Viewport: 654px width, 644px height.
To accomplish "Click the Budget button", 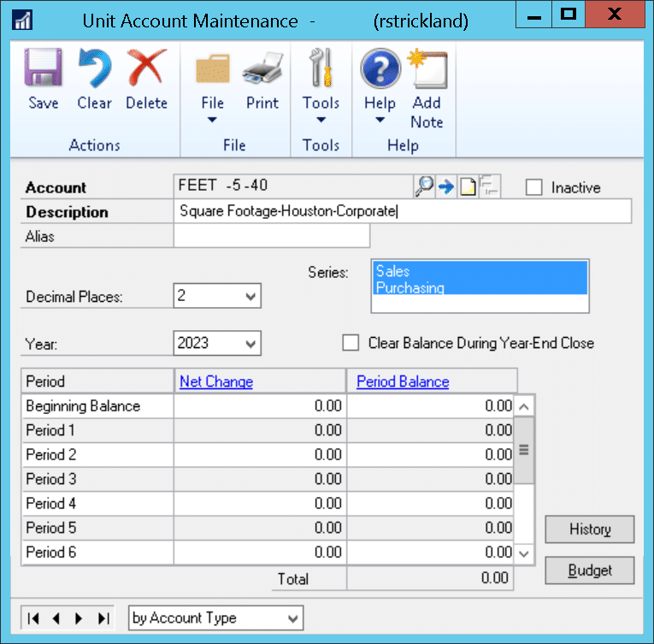I will [x=589, y=570].
